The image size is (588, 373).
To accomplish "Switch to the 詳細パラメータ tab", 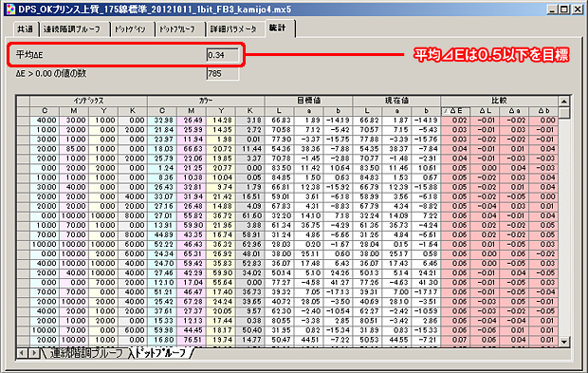I will pyautogui.click(x=234, y=28).
